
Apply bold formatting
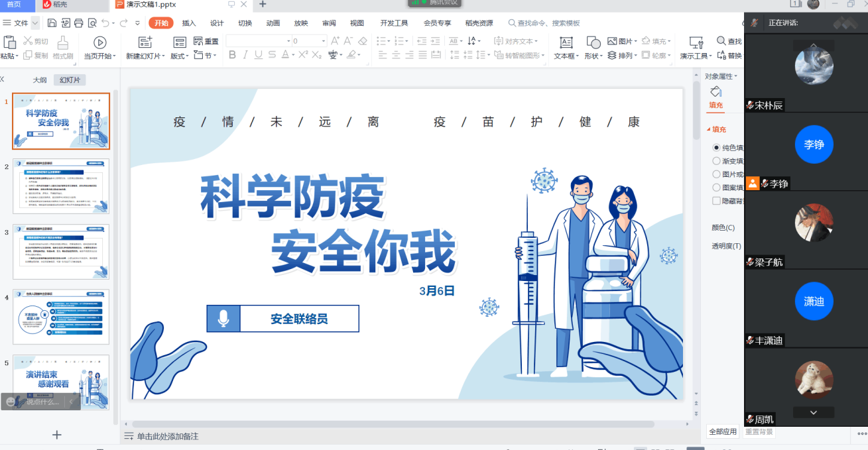coord(232,54)
